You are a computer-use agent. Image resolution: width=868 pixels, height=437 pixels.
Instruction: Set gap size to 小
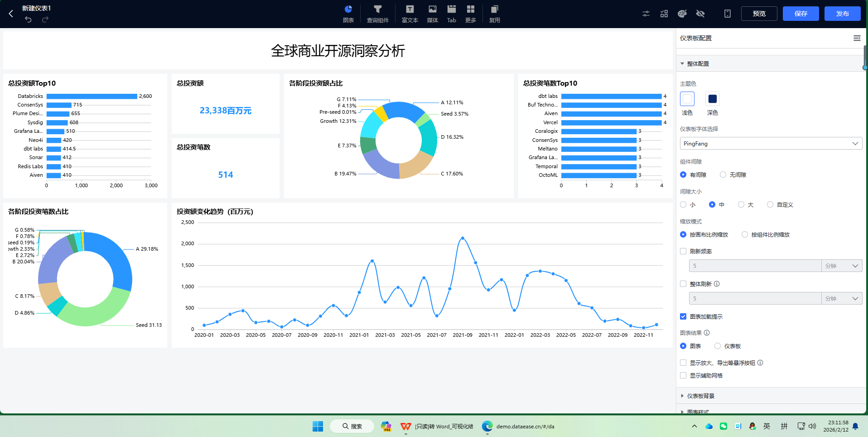(688, 204)
